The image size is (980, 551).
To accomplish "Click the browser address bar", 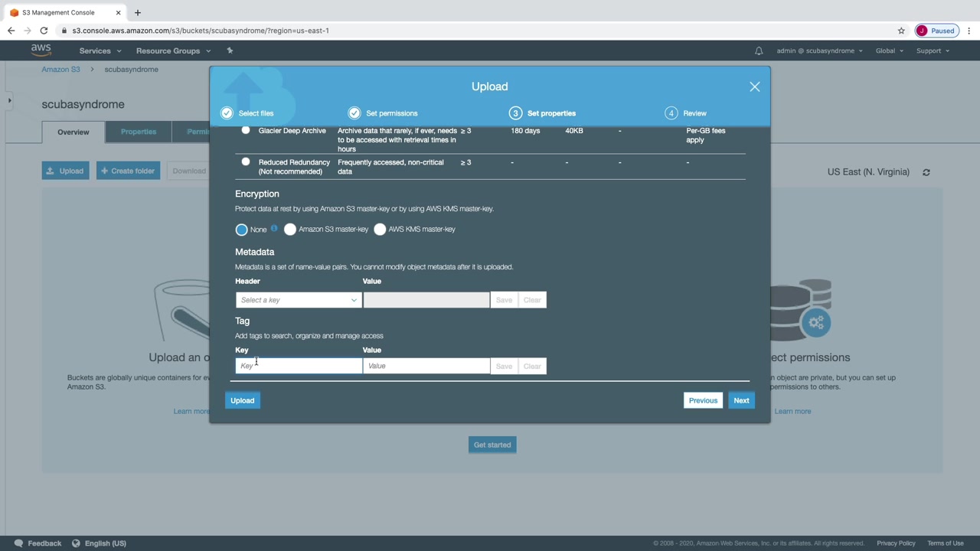I will click(x=475, y=31).
